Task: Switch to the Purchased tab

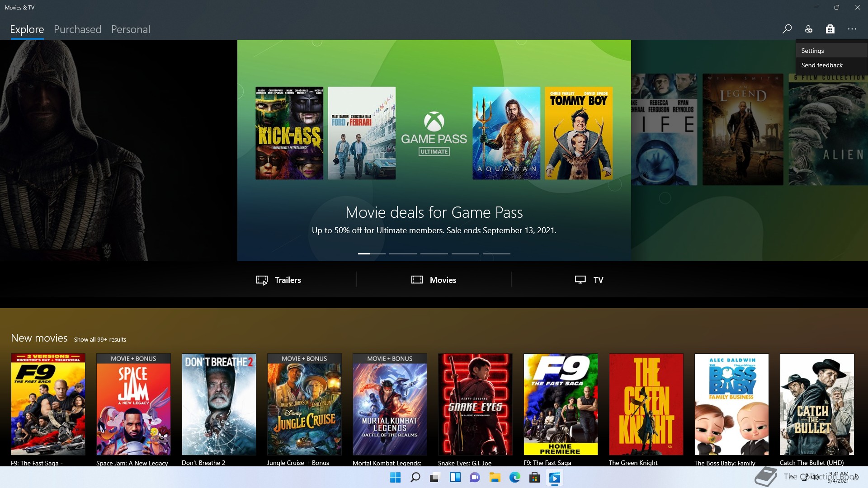Action: [78, 29]
